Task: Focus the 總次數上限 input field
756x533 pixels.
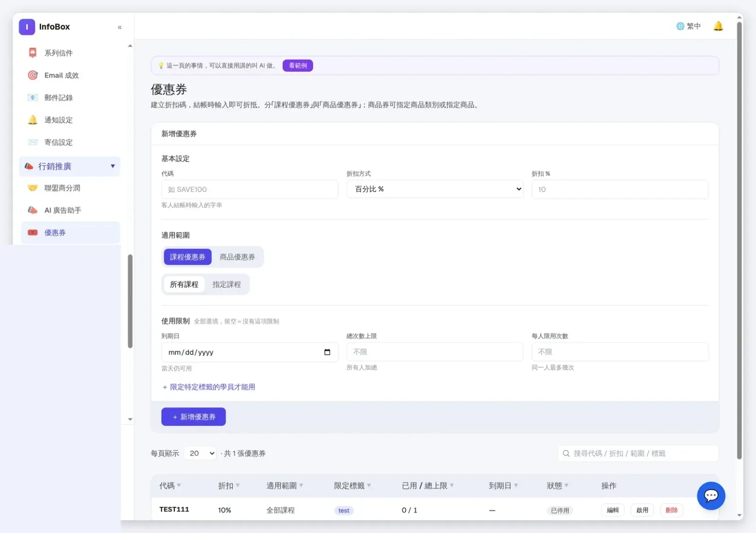Action: click(435, 352)
